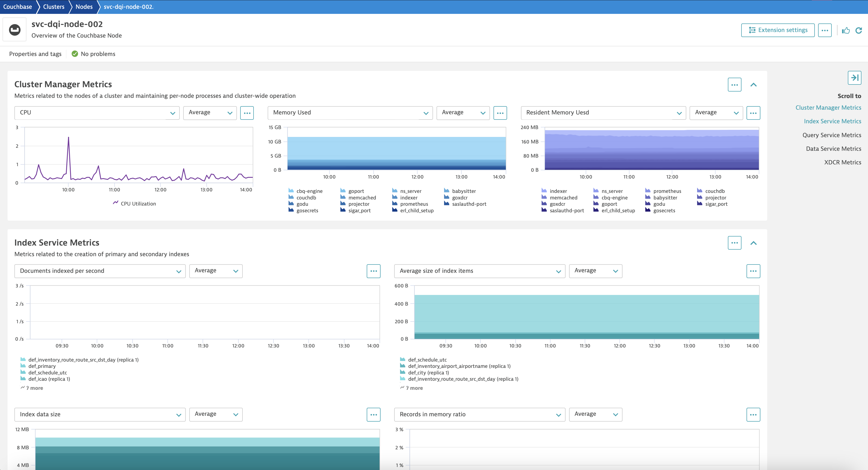Toggle cbq-engine series in Memory Used legend
The width and height of the screenshot is (868, 470).
click(309, 191)
